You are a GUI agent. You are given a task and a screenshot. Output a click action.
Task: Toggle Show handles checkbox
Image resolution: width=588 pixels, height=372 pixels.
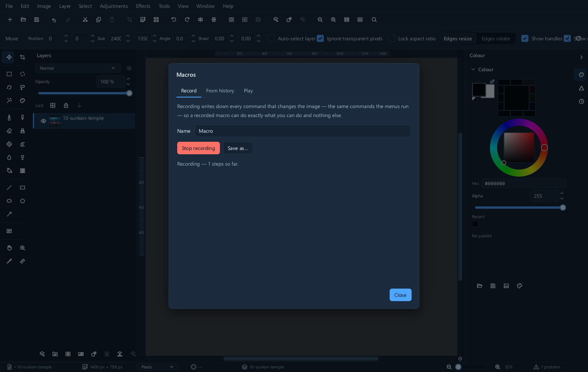(x=525, y=38)
